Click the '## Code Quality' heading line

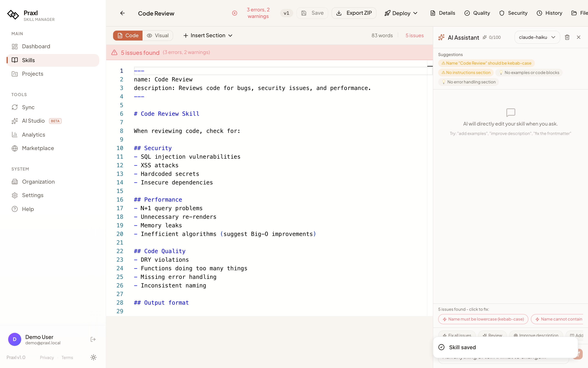[x=160, y=251]
